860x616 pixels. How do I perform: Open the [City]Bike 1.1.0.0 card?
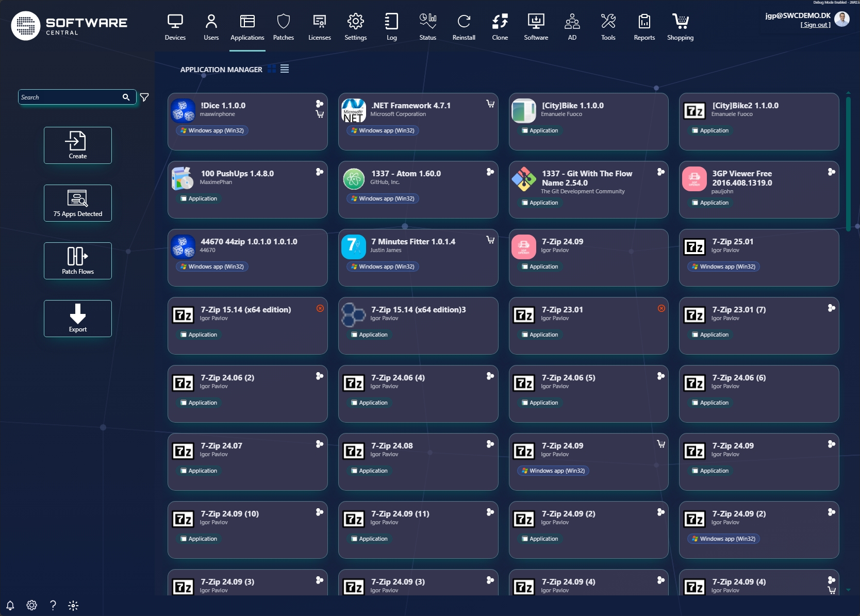pos(589,122)
